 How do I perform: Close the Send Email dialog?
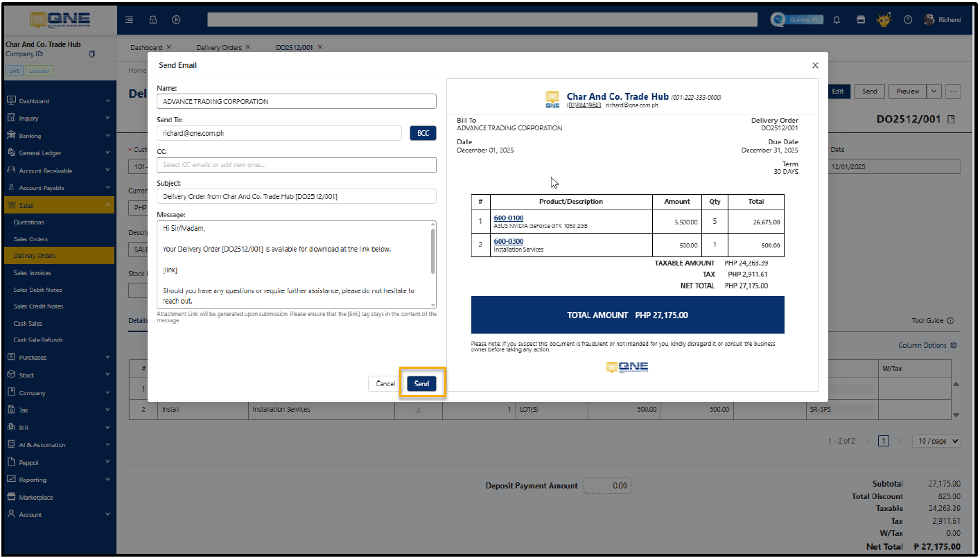pos(815,65)
